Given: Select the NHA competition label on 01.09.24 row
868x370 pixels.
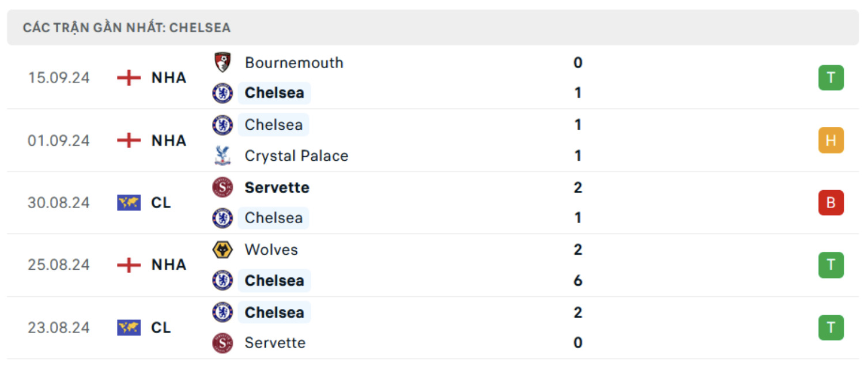Looking at the screenshot, I should 169,140.
